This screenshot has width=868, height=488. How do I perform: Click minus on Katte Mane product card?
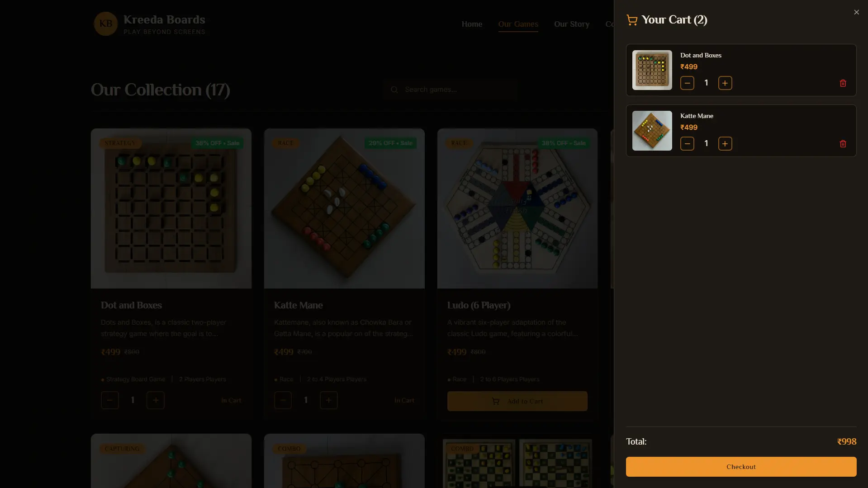pos(283,400)
